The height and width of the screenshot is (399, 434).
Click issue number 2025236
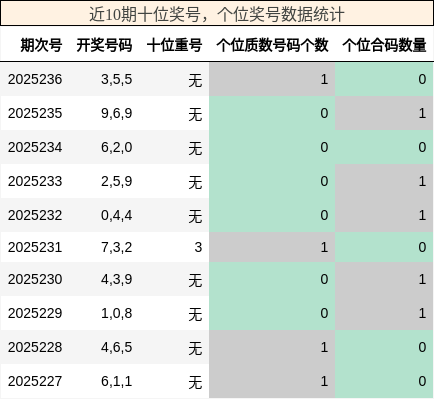point(35,79)
